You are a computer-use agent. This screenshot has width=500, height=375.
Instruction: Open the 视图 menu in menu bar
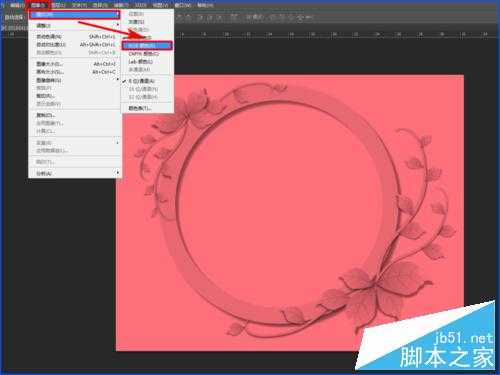160,5
